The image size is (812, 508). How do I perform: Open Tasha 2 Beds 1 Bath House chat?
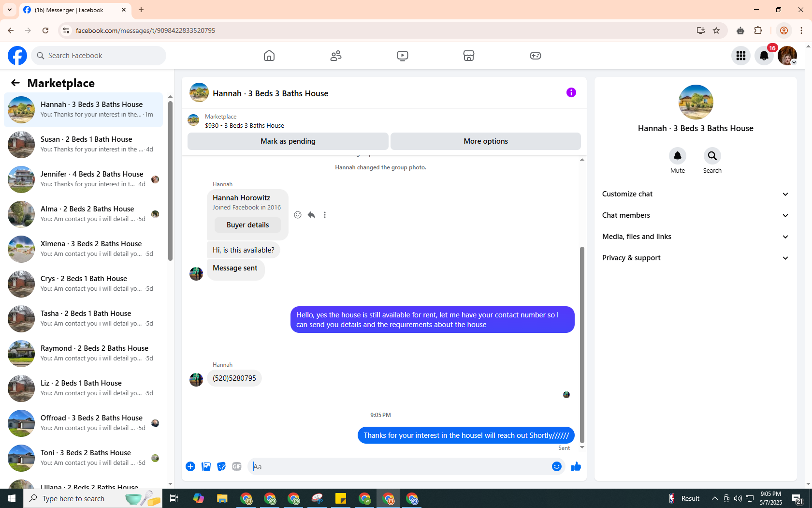[x=83, y=319]
